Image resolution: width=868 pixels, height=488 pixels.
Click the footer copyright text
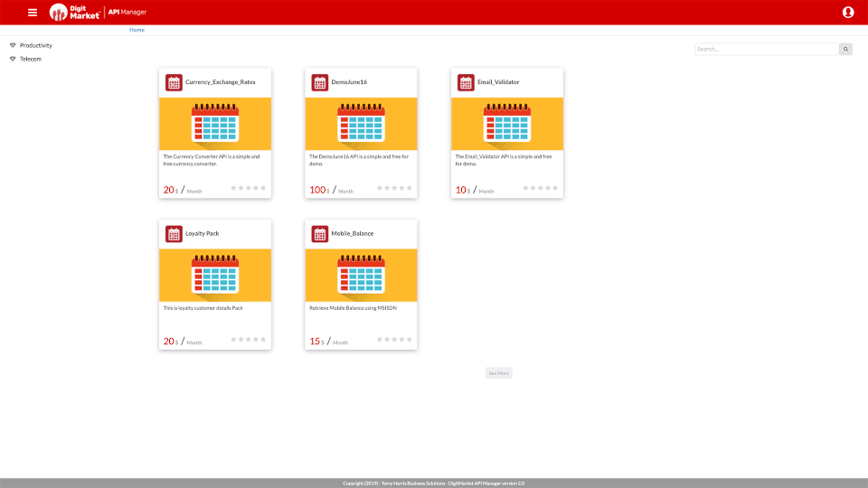pyautogui.click(x=433, y=483)
